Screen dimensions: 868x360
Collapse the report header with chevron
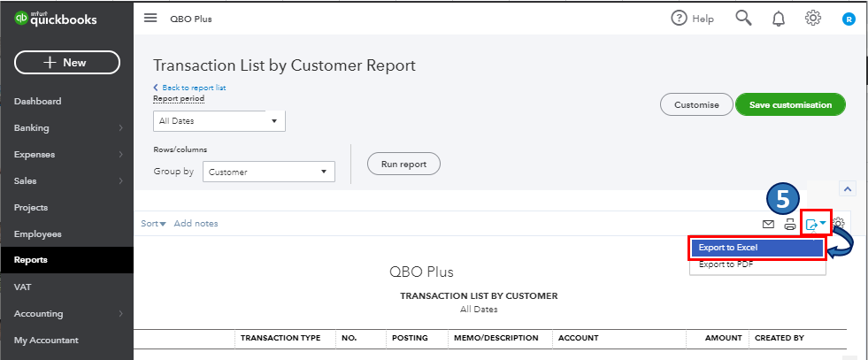[847, 188]
